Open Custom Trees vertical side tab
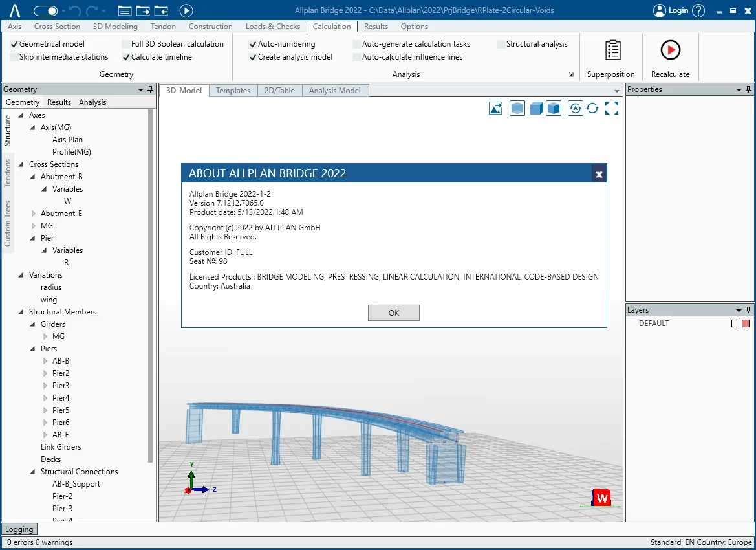Viewport: 756px width, 550px height. click(x=7, y=223)
